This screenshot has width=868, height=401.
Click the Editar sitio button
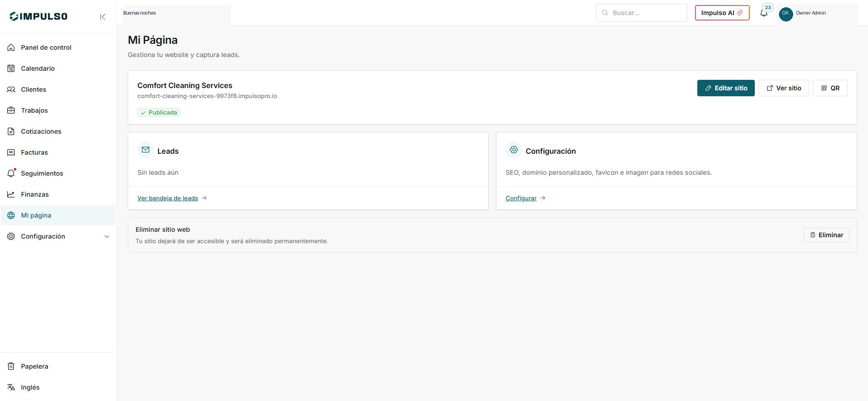point(726,88)
